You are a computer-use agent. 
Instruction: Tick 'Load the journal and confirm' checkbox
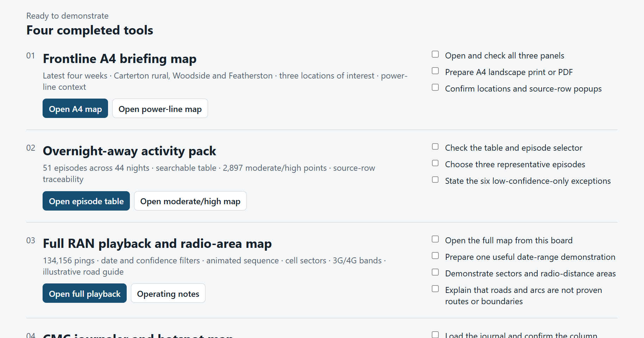pos(435,334)
